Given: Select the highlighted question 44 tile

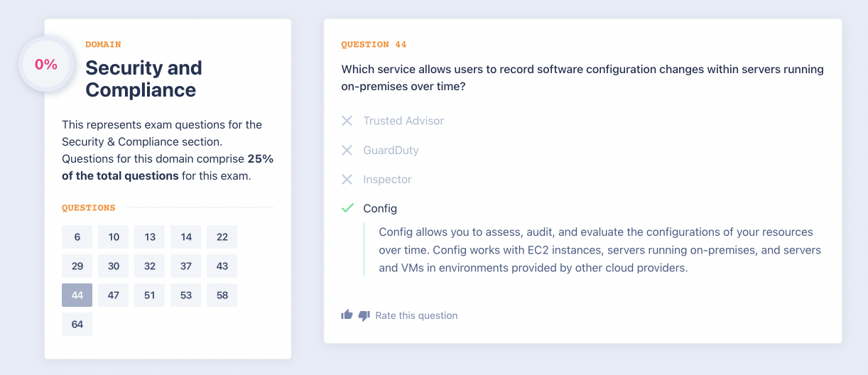Looking at the screenshot, I should pyautogui.click(x=77, y=295).
